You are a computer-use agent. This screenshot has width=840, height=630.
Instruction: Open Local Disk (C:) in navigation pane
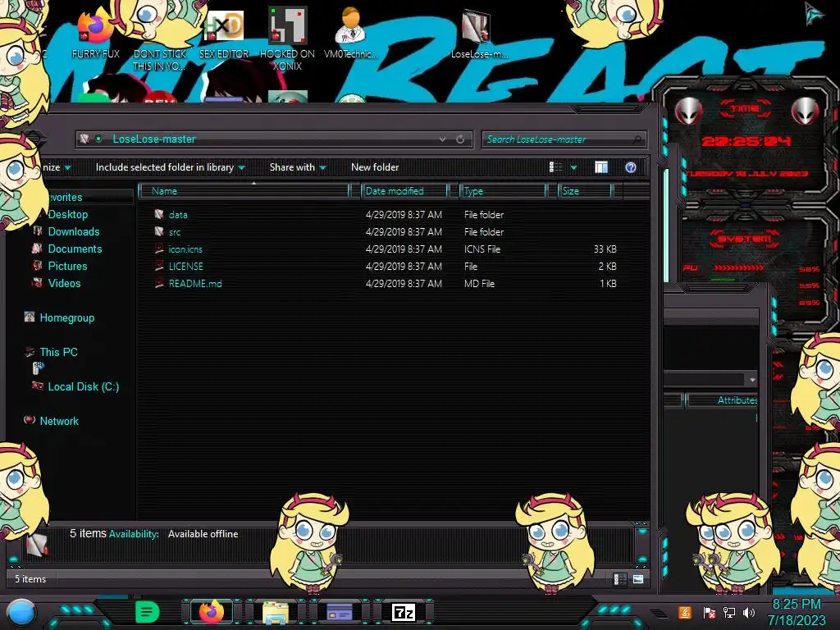pos(84,386)
